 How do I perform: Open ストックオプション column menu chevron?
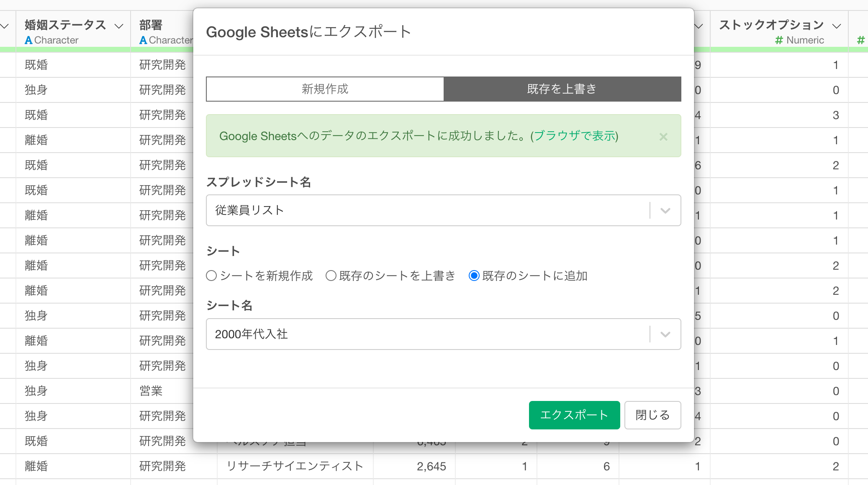[837, 26]
